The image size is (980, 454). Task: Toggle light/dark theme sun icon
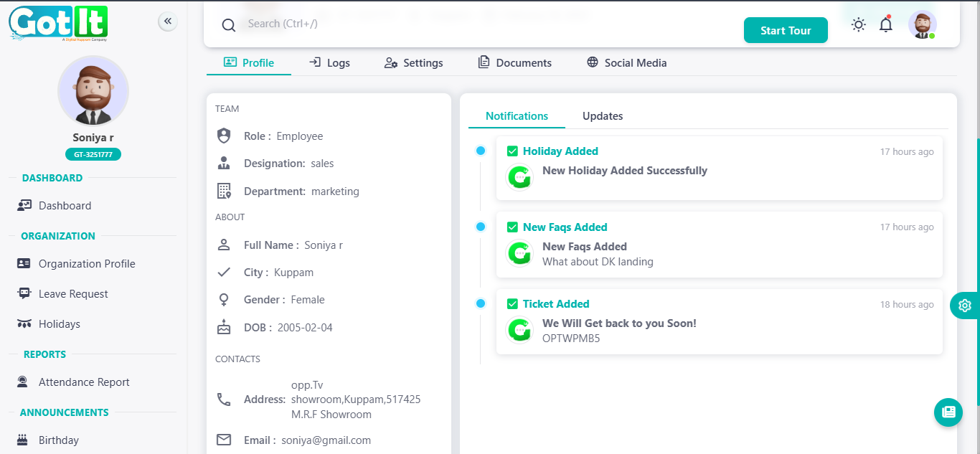pos(858,25)
